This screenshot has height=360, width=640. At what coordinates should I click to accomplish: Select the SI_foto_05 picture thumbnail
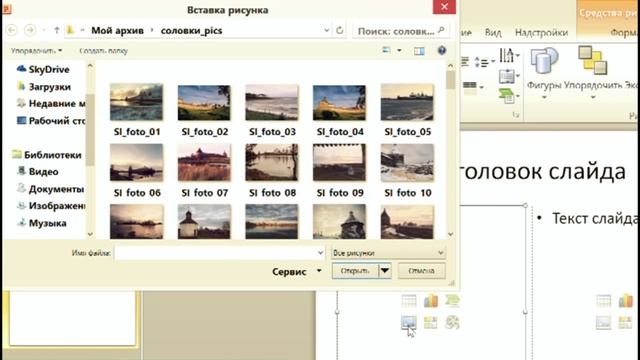407,102
